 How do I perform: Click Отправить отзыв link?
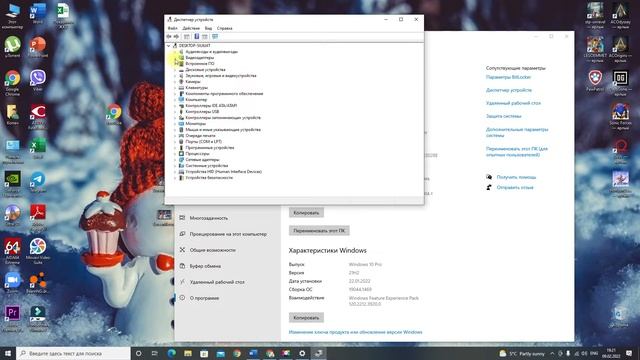[515, 188]
